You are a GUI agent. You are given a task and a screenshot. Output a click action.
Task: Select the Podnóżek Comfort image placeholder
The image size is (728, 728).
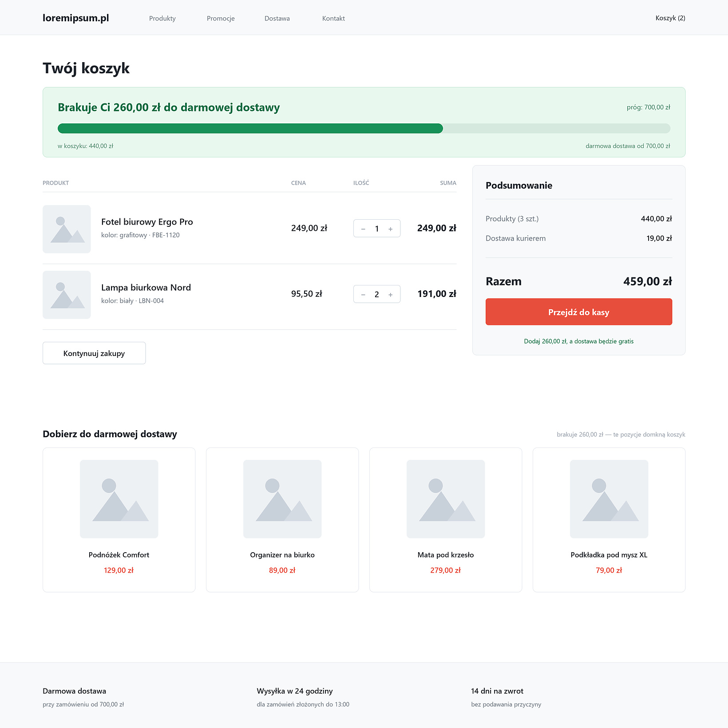119,499
